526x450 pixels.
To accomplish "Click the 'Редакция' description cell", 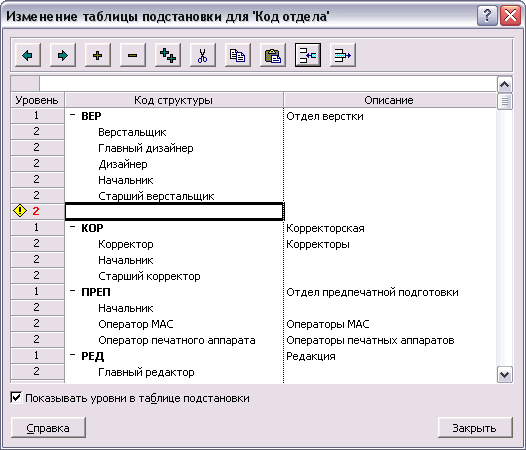I will pyautogui.click(x=311, y=356).
